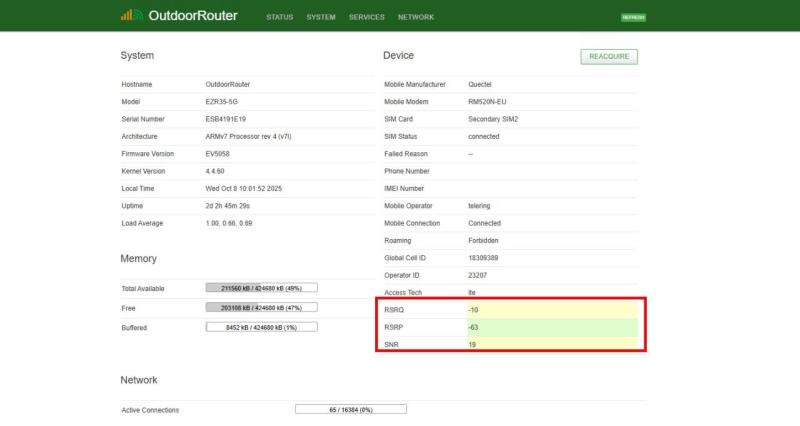800x426 pixels.
Task: Click the firmware version EV5058
Action: point(217,154)
